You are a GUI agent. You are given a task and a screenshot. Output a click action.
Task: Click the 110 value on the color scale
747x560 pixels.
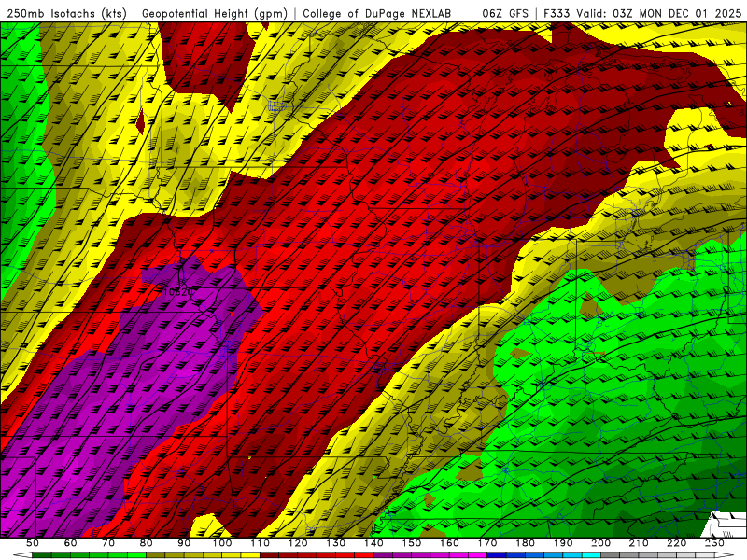click(x=261, y=543)
